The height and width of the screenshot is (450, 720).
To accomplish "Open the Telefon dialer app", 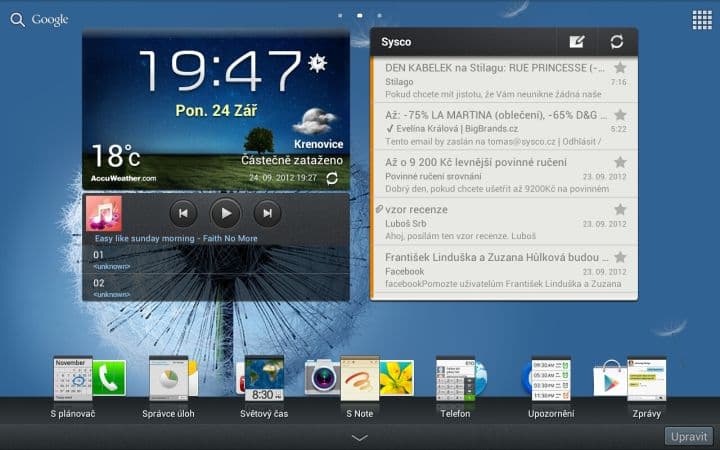I will coord(455,381).
